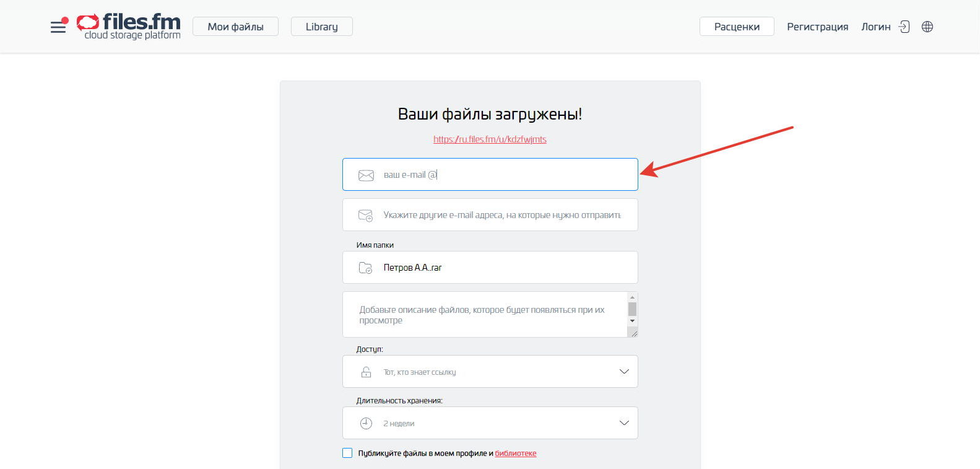
Task: Click the envelope icon in email field
Action: click(x=366, y=175)
